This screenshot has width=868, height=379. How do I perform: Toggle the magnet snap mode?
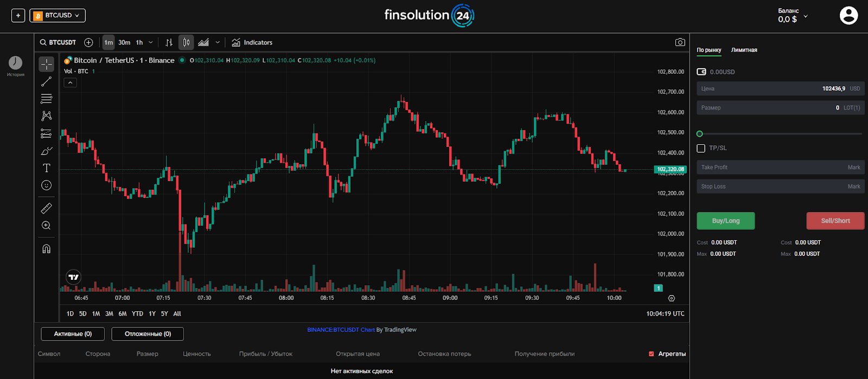(x=47, y=249)
